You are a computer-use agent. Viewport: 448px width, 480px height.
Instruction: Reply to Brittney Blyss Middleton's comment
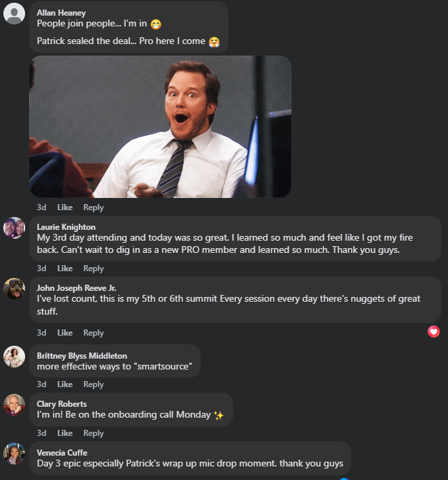94,384
